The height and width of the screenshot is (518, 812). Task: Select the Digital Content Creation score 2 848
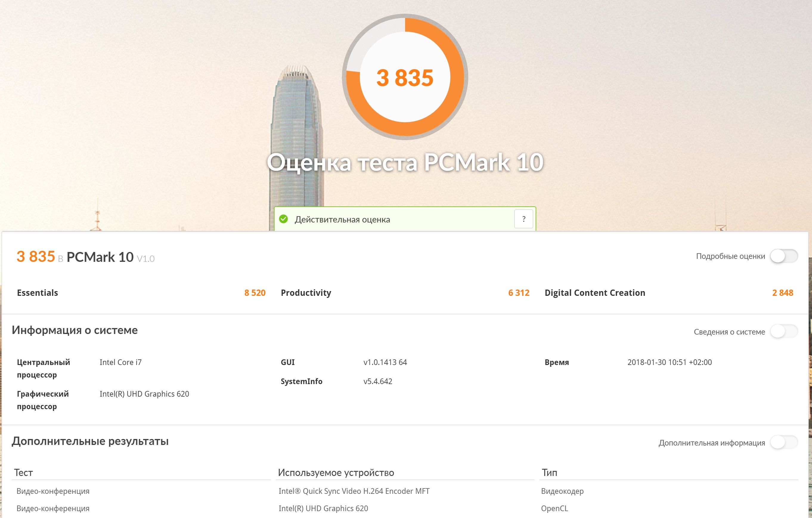tap(783, 293)
